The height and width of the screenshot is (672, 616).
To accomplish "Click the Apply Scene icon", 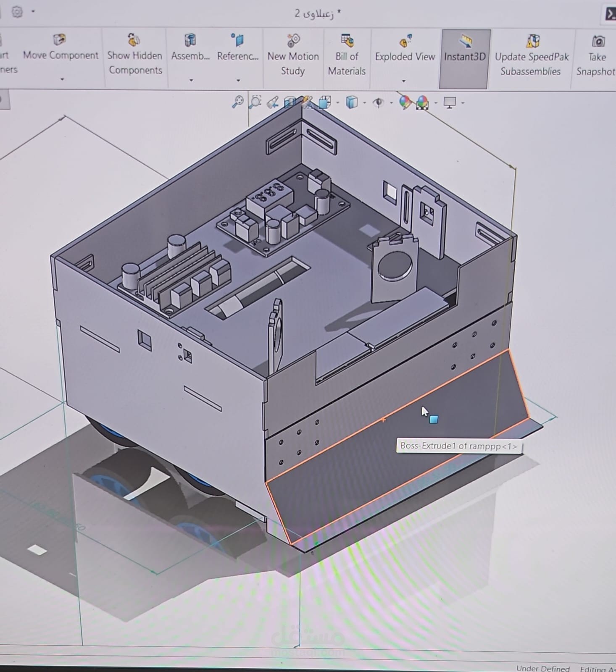I will tap(422, 102).
